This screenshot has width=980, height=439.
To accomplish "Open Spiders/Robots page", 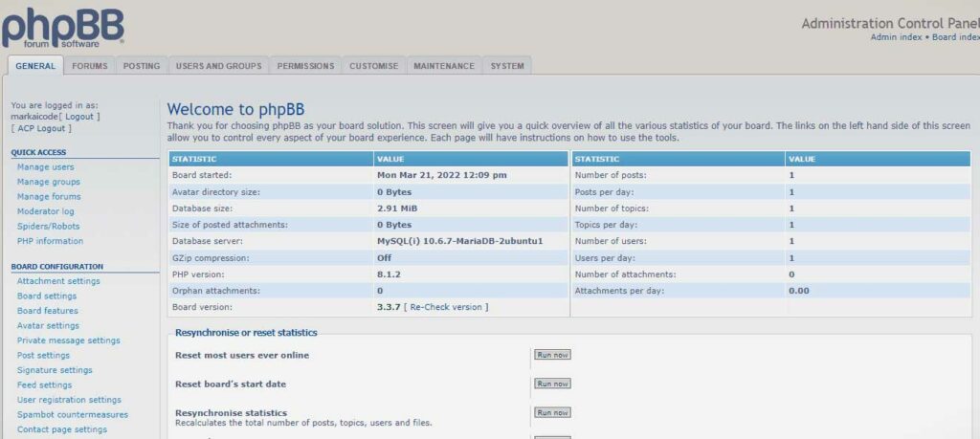I will point(48,226).
